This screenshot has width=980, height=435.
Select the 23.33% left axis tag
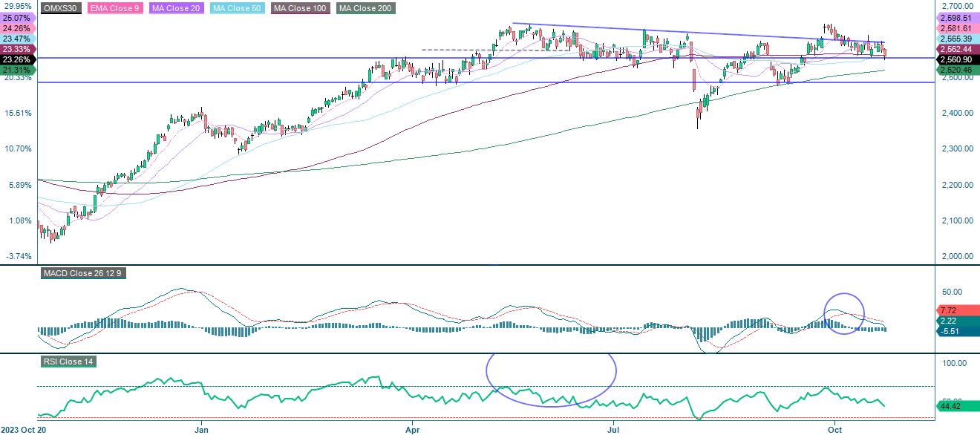pos(18,49)
